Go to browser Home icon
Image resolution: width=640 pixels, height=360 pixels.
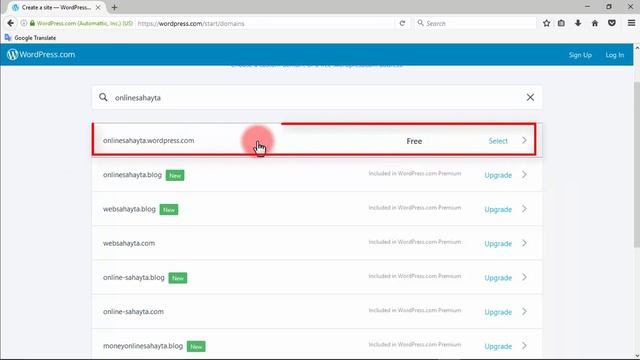point(595,23)
